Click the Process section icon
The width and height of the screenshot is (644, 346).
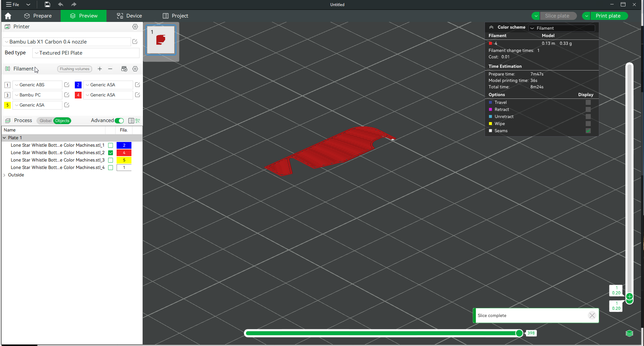[8, 120]
